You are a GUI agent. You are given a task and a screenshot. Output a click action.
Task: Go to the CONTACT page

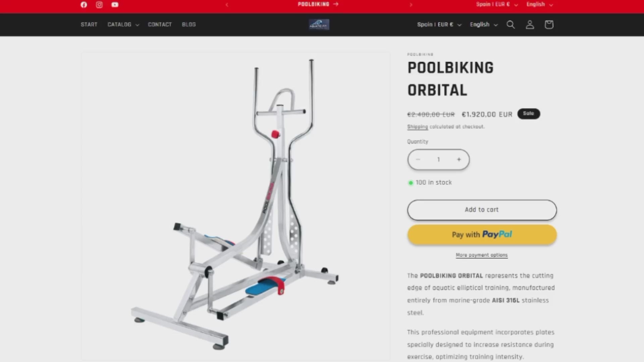point(160,24)
